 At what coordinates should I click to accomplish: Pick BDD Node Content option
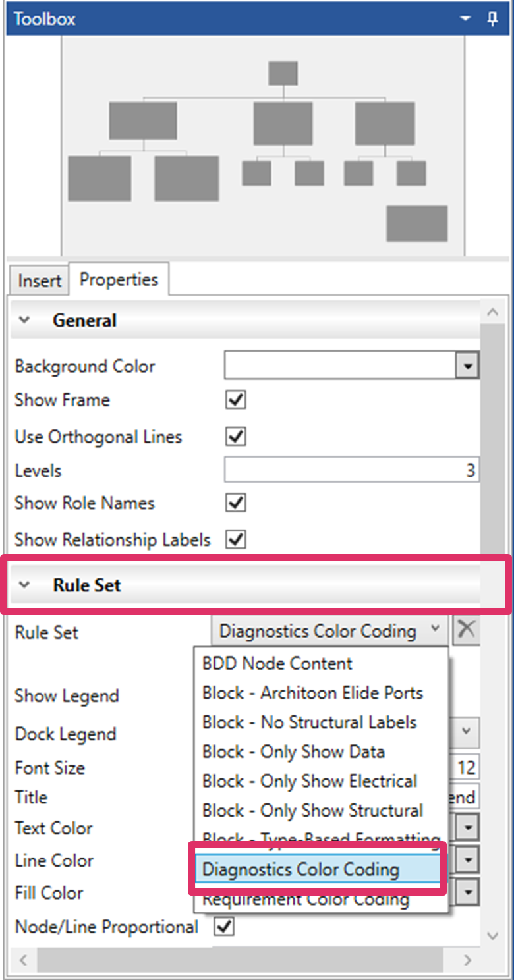[x=277, y=663]
